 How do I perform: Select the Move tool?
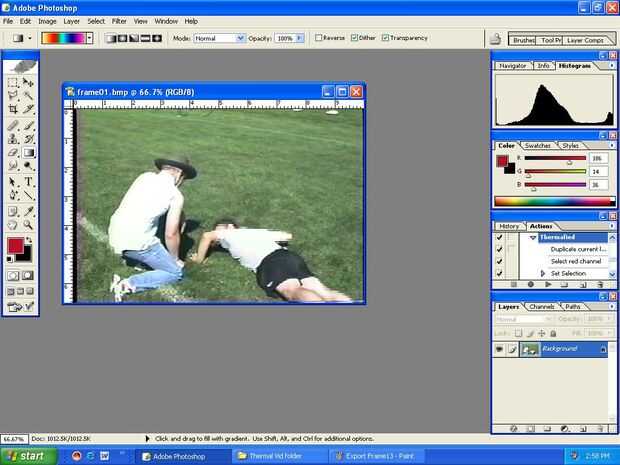point(28,83)
